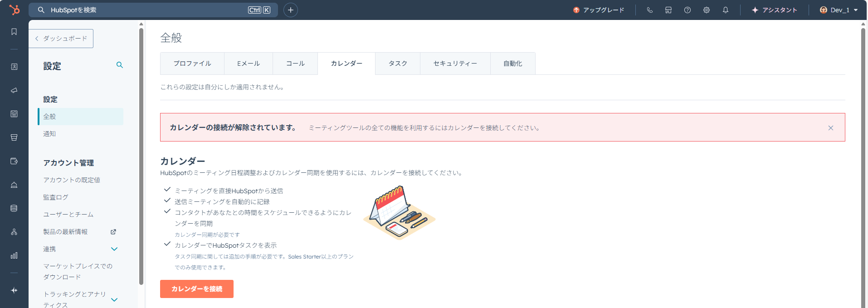Click the calendar illustration image
This screenshot has height=308, width=868.
(399, 212)
